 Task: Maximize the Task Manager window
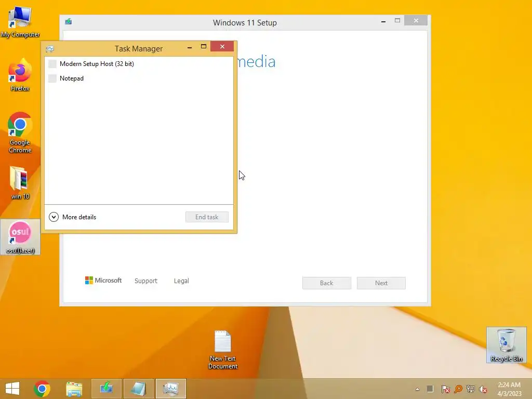click(204, 46)
